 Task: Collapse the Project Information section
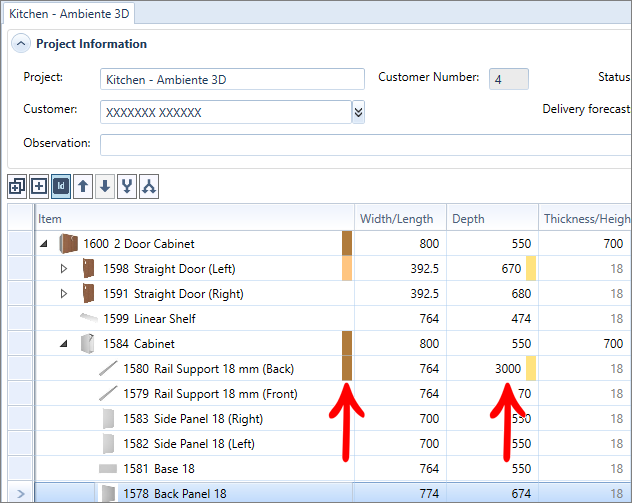pyautogui.click(x=21, y=43)
